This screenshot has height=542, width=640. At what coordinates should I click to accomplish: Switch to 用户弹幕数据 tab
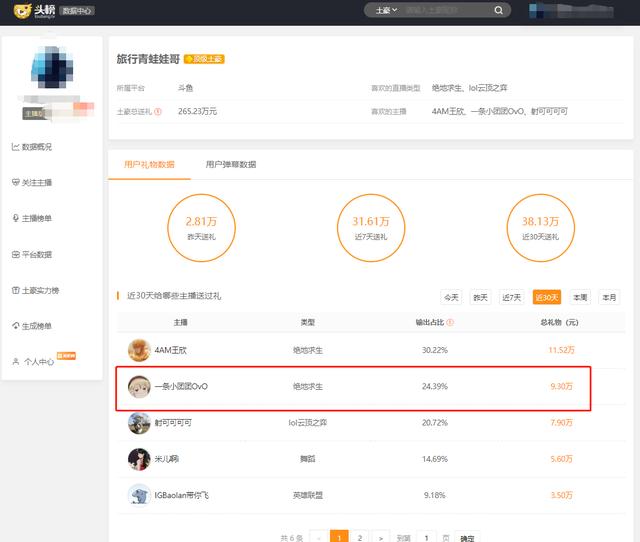tap(231, 164)
